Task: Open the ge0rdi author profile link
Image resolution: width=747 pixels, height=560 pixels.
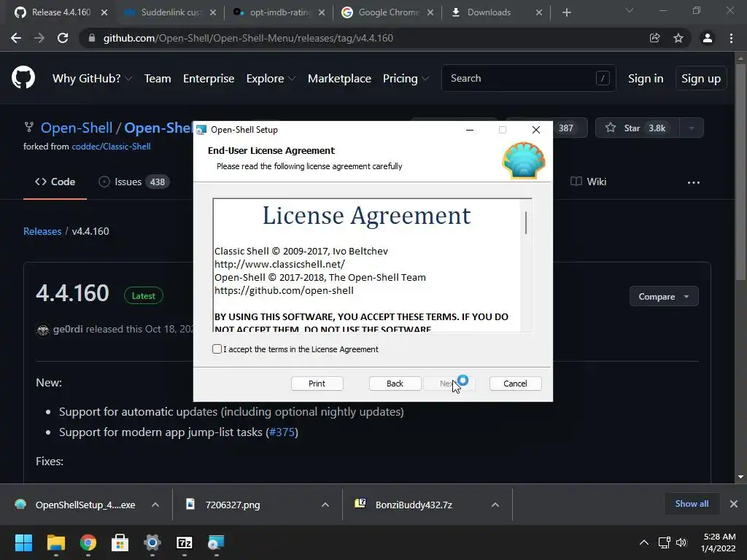Action: pos(68,329)
